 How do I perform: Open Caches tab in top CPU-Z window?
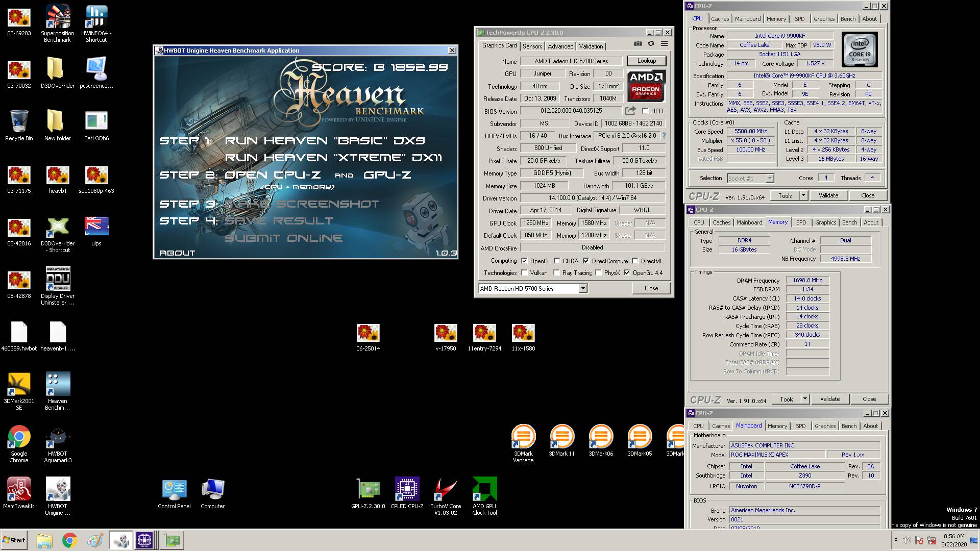click(720, 19)
